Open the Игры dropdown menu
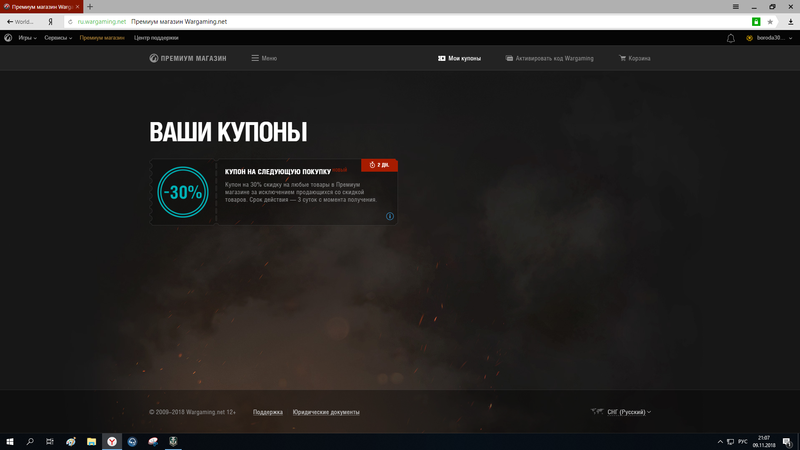 coord(28,38)
